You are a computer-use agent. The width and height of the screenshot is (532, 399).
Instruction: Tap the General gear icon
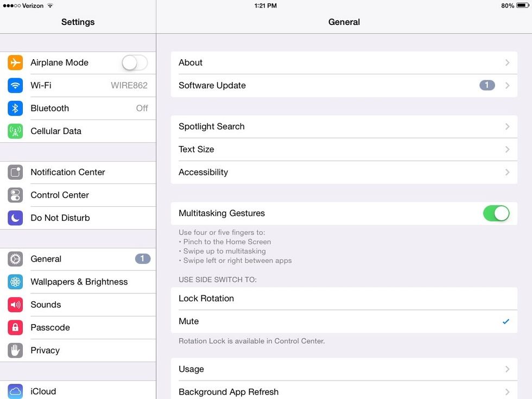[x=15, y=259]
